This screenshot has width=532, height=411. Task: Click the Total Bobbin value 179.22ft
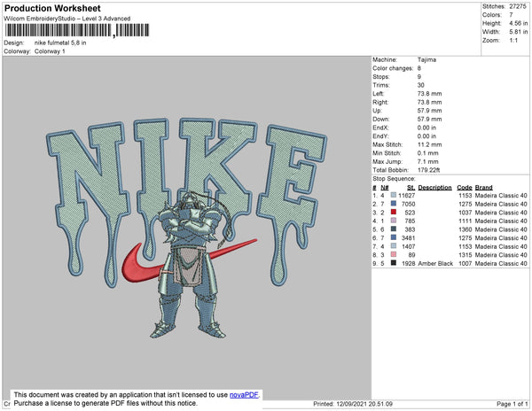click(x=428, y=170)
